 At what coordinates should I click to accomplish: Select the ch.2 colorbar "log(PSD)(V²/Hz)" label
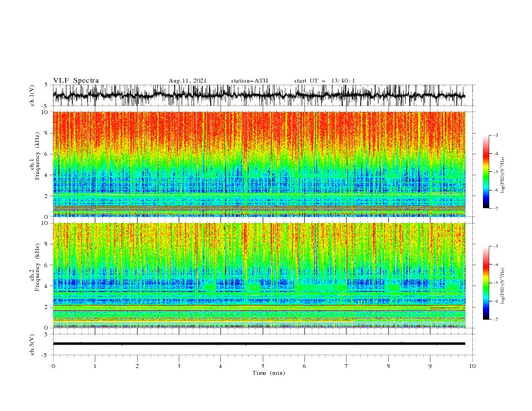click(502, 286)
